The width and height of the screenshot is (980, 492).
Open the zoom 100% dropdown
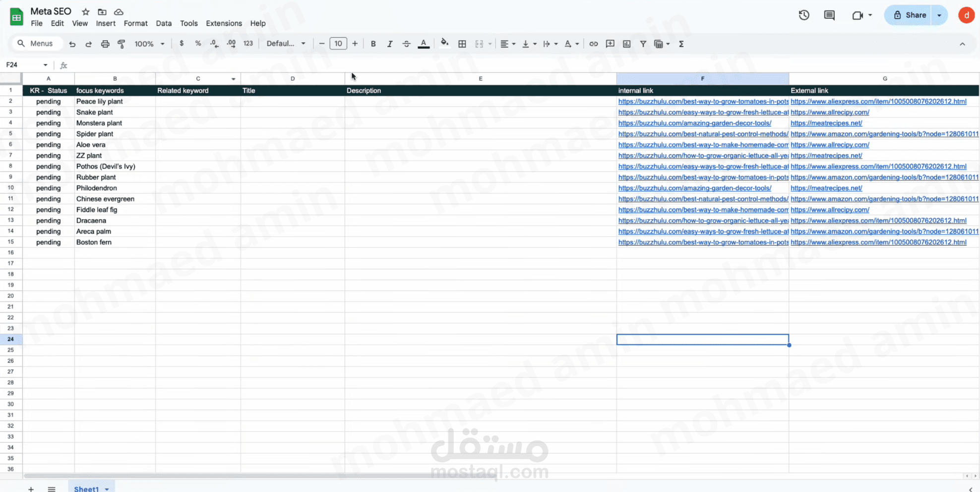(149, 44)
